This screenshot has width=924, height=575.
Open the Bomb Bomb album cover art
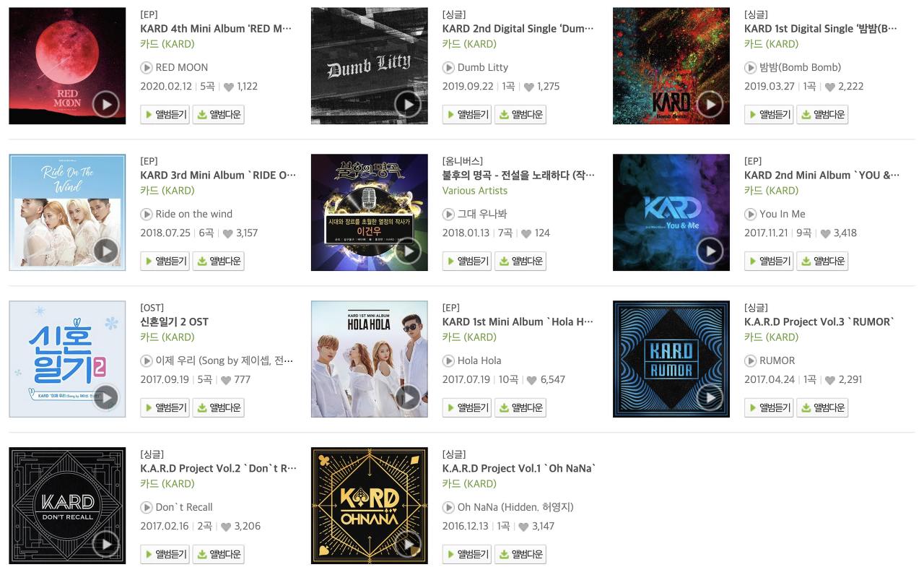[x=671, y=66]
